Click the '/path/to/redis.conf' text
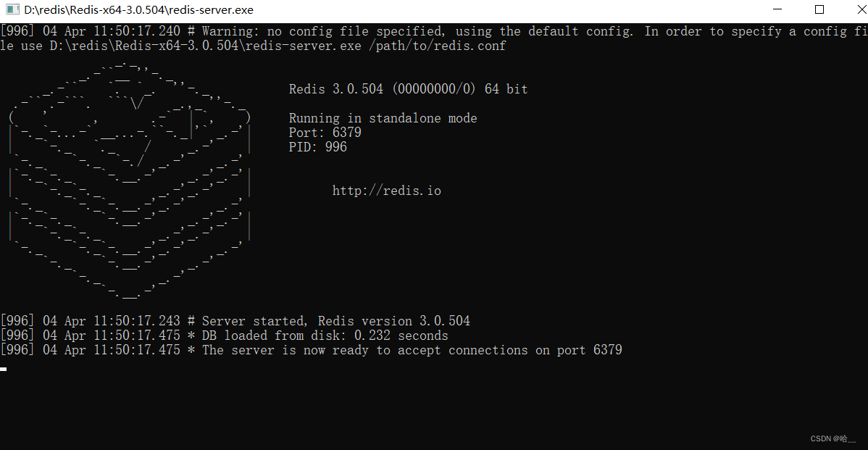The image size is (868, 450). pyautogui.click(x=438, y=46)
